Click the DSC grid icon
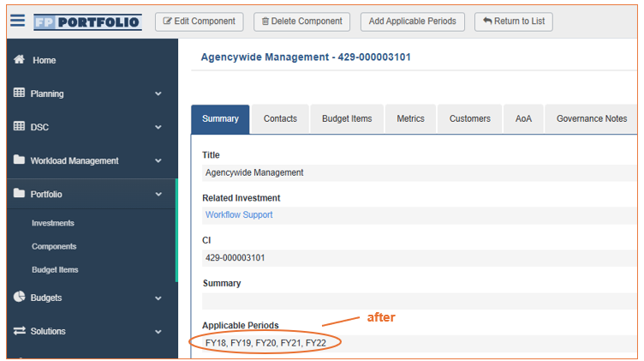Screen dimensions: 644x361 coord(19,126)
